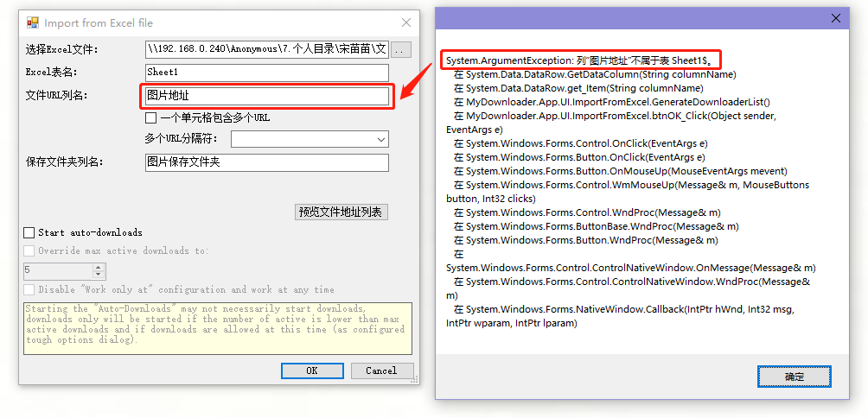Dismiss the error with the 确定 button
The height and width of the screenshot is (418, 868).
[x=794, y=377]
